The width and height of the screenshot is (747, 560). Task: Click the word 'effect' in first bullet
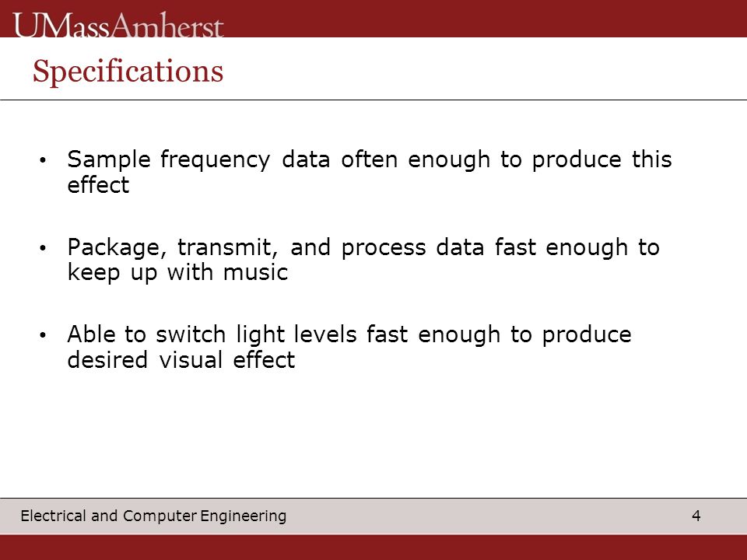[x=98, y=185]
